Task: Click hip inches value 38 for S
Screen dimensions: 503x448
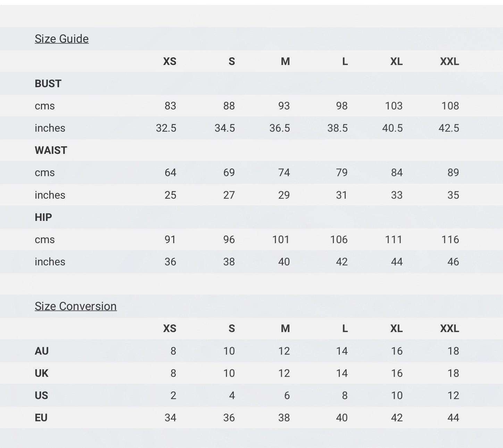Action: pyautogui.click(x=229, y=262)
